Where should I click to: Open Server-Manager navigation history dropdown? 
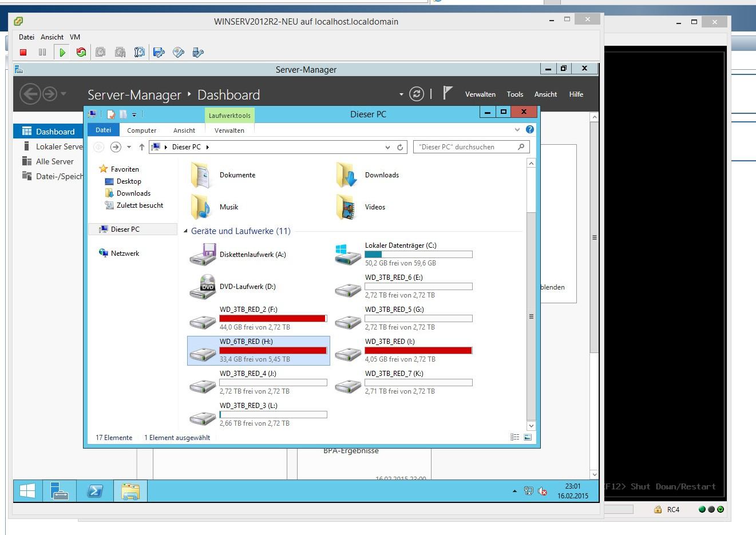pos(63,94)
